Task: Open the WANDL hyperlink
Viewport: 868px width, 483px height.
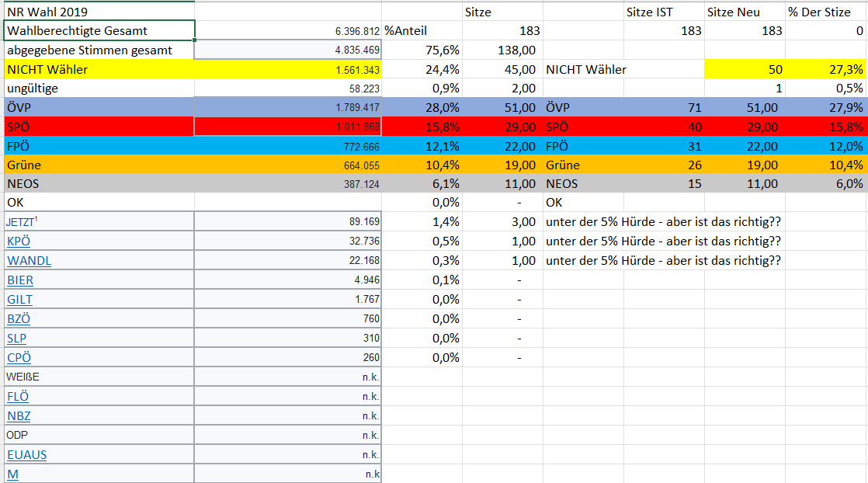Action: point(29,261)
